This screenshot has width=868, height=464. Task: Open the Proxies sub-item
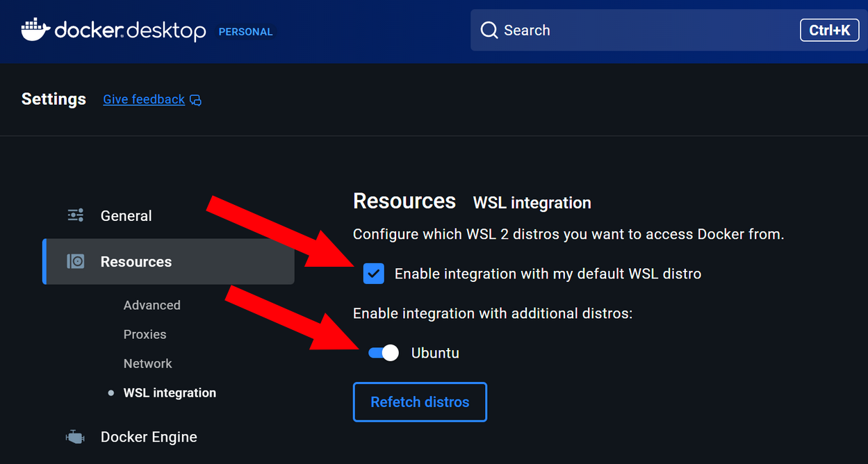(145, 334)
